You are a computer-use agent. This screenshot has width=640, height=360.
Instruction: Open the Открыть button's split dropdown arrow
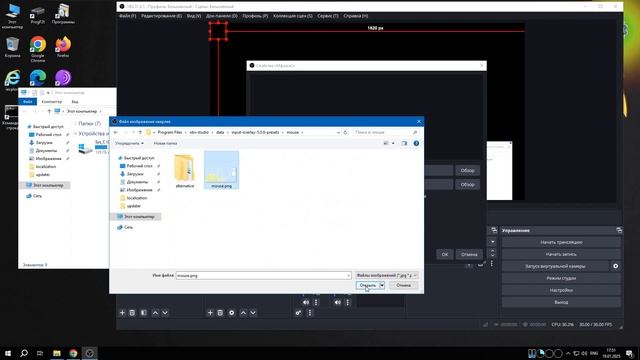pyautogui.click(x=382, y=285)
